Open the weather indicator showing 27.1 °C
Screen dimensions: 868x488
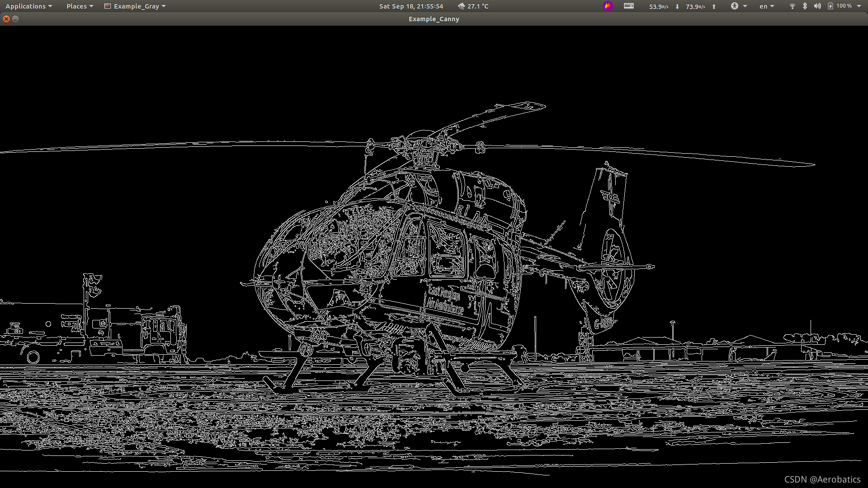[473, 6]
